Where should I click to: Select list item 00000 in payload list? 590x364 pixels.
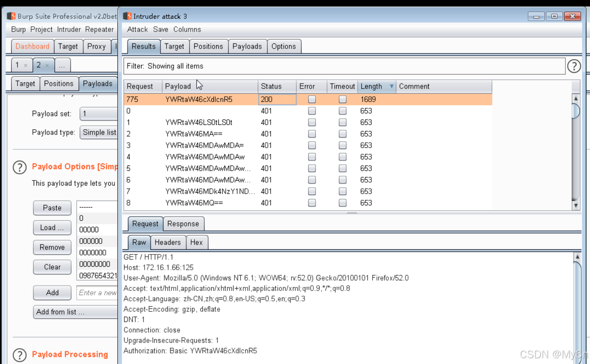pos(97,230)
